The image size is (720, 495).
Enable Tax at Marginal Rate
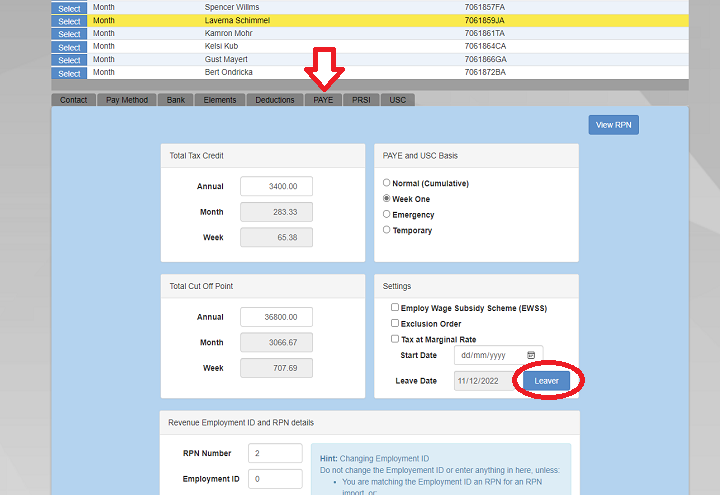click(395, 339)
